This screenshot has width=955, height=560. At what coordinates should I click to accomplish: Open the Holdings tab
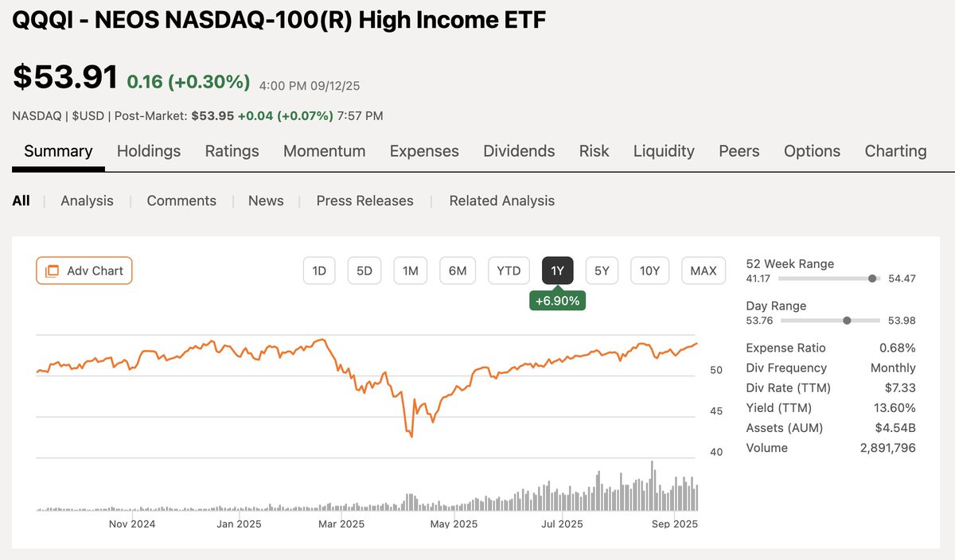point(149,151)
